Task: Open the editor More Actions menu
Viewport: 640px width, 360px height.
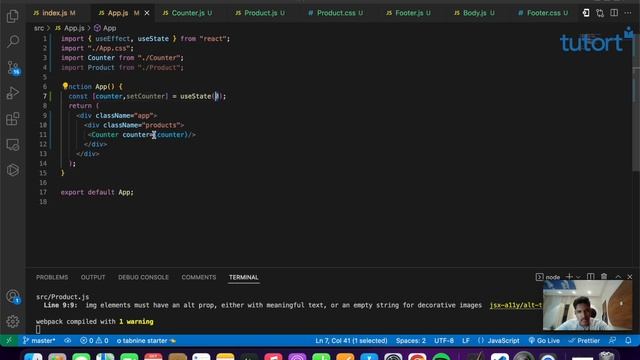Action: point(628,13)
